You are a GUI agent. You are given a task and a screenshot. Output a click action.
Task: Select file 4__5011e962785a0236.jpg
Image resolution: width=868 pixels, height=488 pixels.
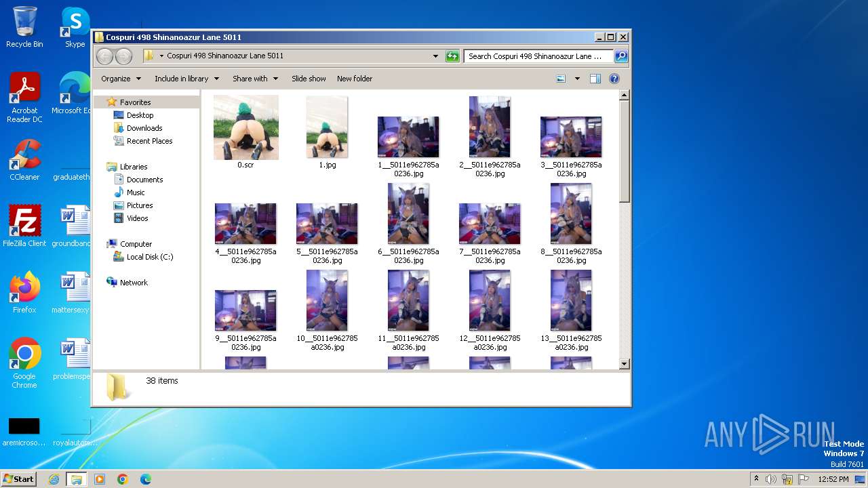pos(245,233)
